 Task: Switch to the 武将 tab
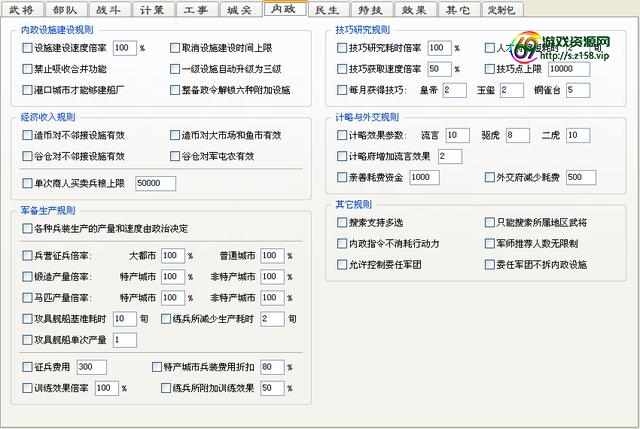coord(21,9)
